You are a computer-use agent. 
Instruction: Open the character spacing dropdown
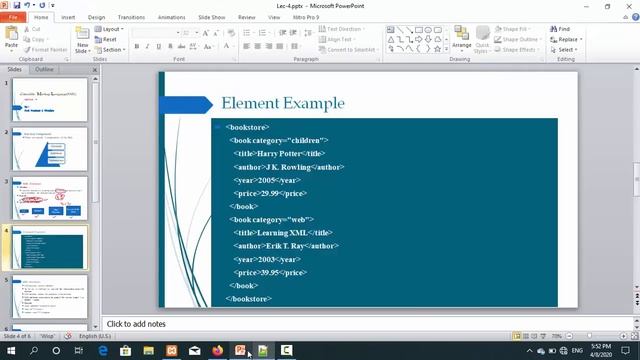[x=193, y=46]
